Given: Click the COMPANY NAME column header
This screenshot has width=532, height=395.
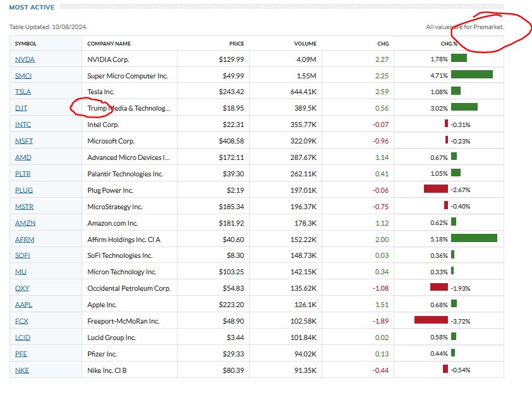Looking at the screenshot, I should point(109,44).
